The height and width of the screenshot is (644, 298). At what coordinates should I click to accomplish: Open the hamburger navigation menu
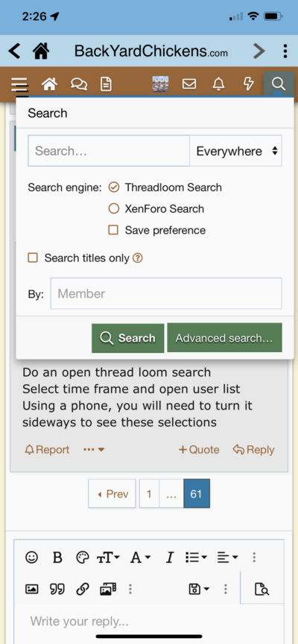[x=19, y=85]
